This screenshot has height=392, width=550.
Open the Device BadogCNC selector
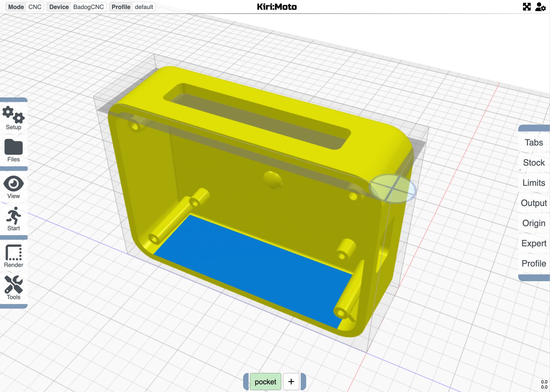76,7
